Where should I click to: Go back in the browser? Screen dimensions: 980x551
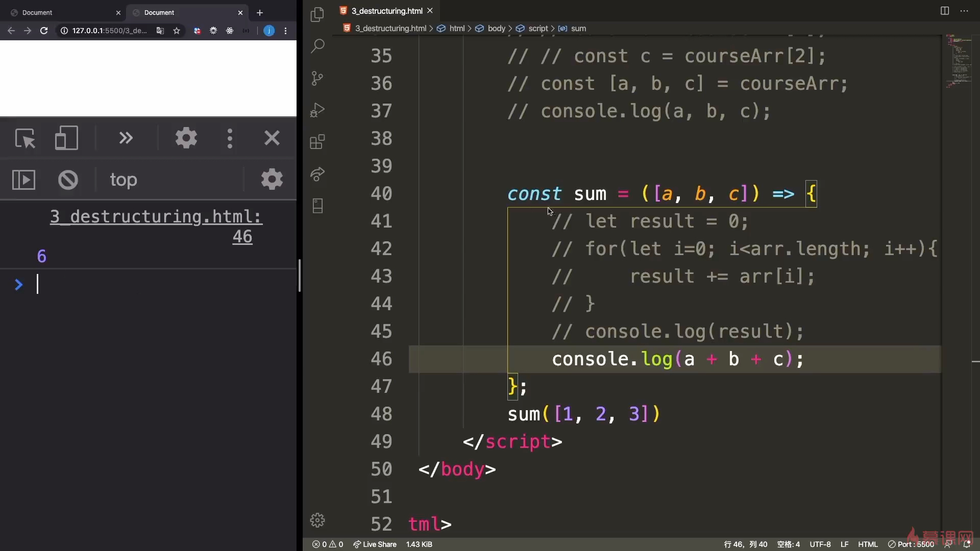[x=11, y=31]
